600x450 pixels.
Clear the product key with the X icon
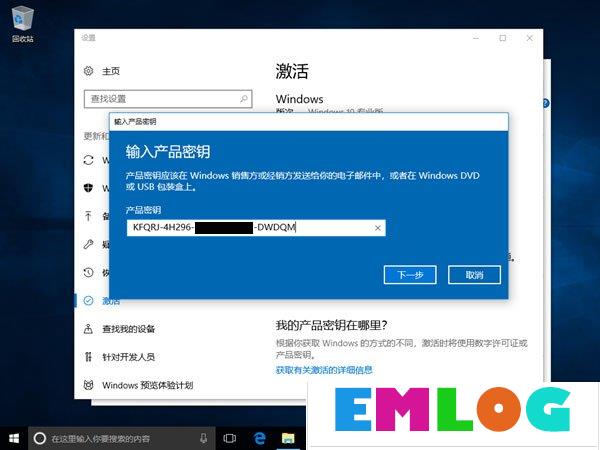[x=378, y=228]
